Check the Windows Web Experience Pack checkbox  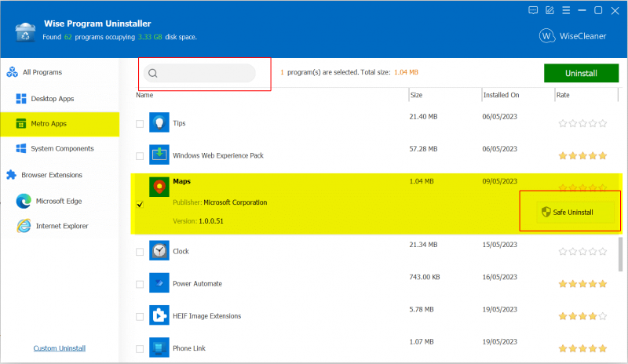point(140,156)
